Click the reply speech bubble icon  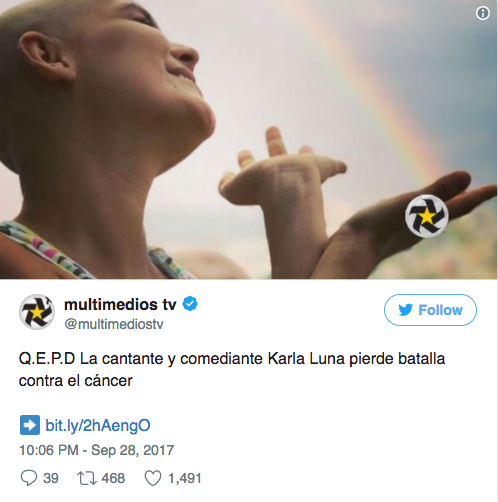coord(29,478)
